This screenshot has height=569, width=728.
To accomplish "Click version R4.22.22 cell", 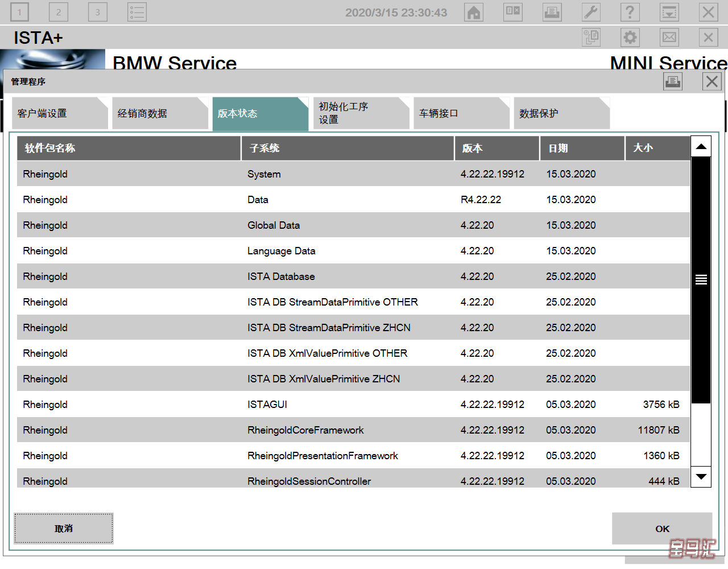I will pos(481,200).
